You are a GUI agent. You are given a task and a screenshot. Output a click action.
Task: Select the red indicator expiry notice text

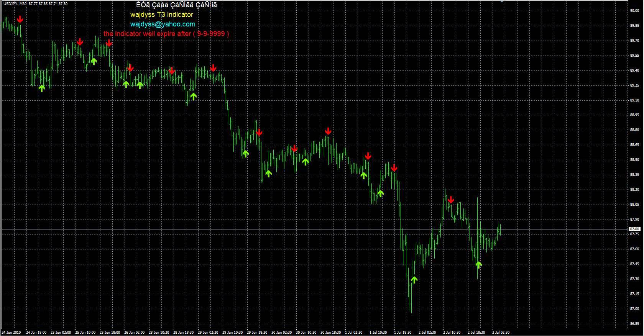click(166, 34)
